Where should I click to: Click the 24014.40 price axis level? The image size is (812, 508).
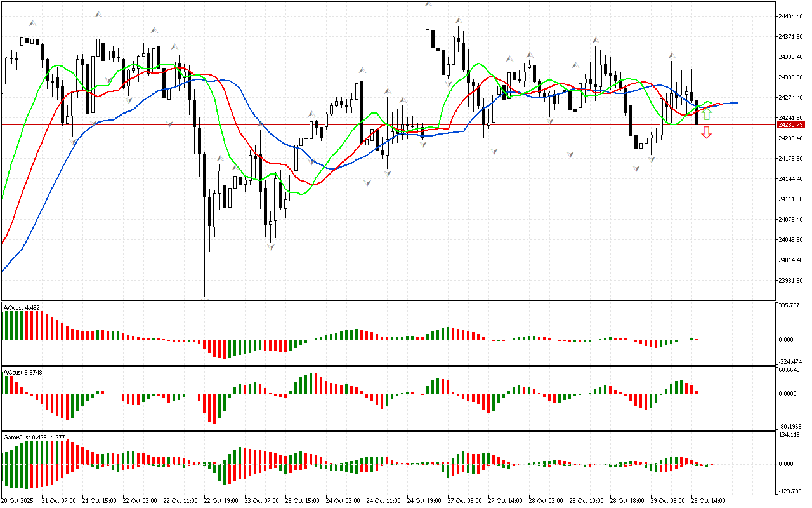pyautogui.click(x=790, y=260)
